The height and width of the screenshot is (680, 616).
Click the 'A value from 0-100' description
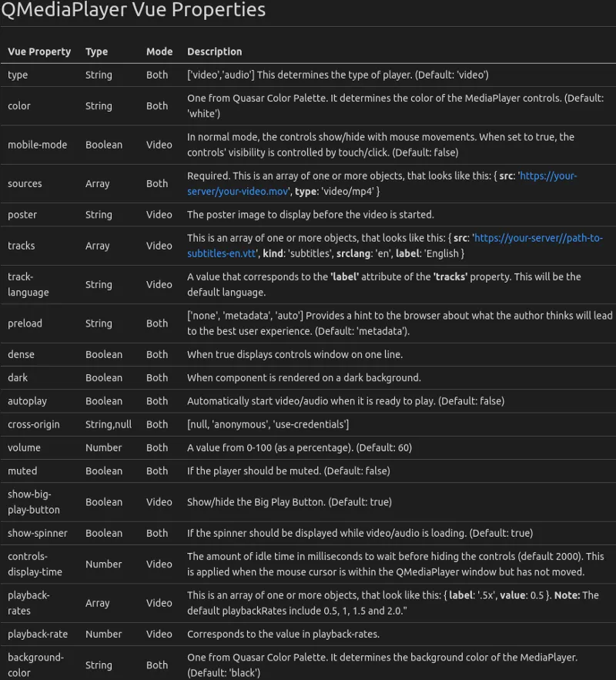[299, 447]
